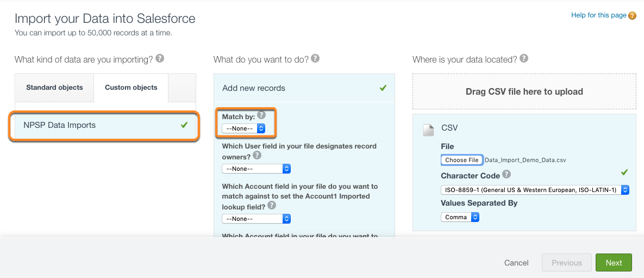644x278 pixels.
Task: Select the NPSP Data Imports object
Action: click(105, 125)
